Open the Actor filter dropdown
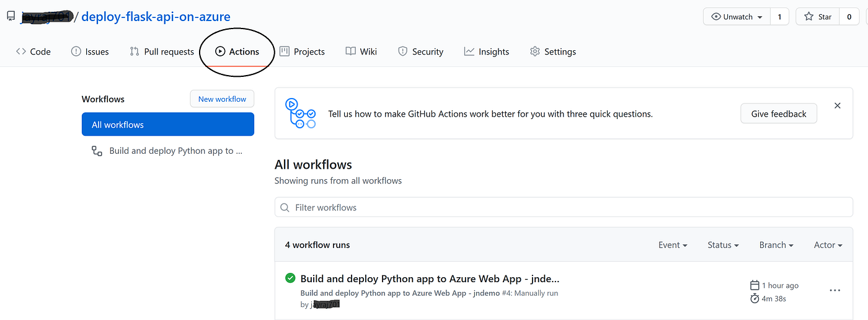 point(828,245)
